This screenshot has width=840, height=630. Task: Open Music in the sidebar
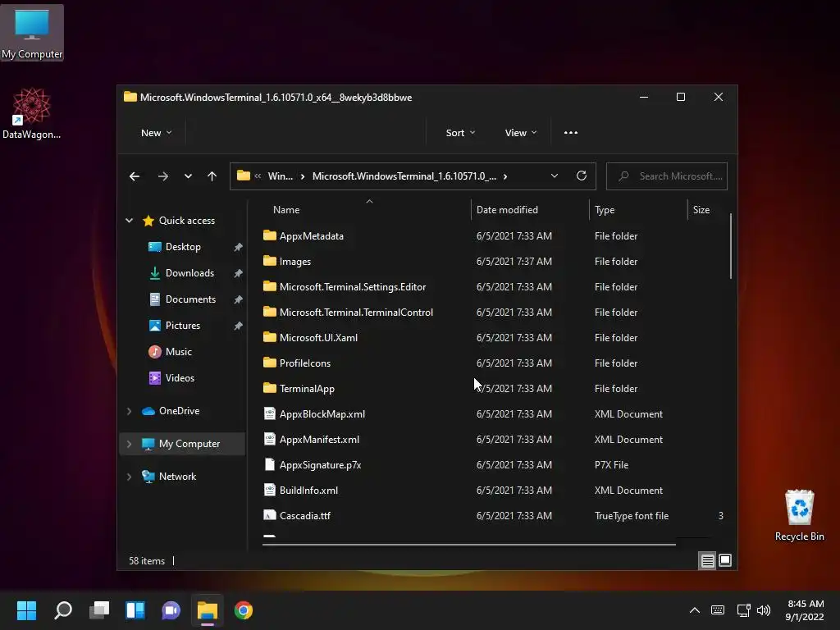point(178,351)
